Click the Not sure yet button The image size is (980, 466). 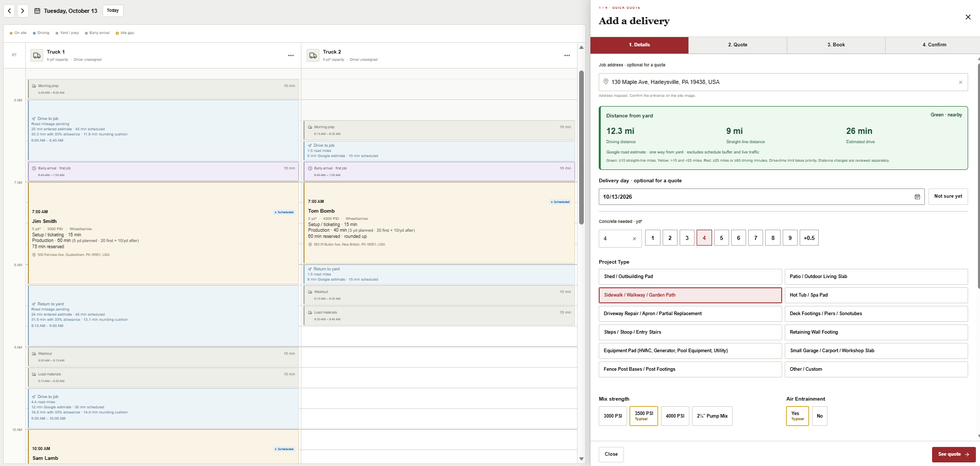click(948, 196)
